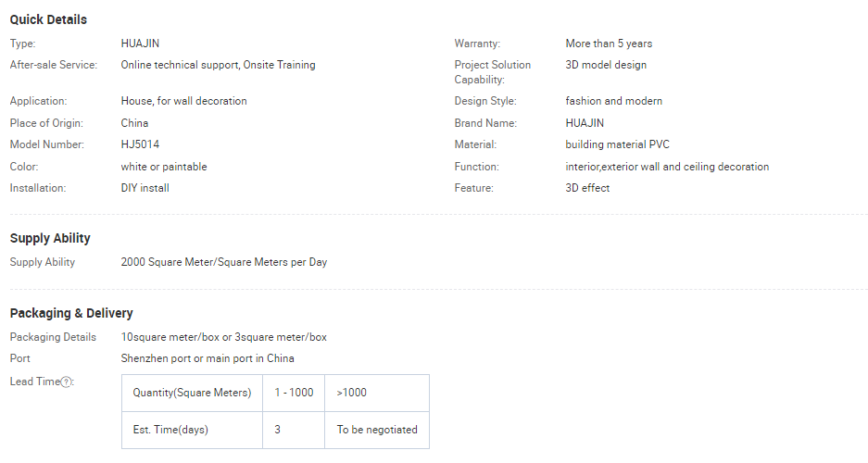Click the Shenzhen port text
Viewport: 868px width, 463px height.
point(157,358)
